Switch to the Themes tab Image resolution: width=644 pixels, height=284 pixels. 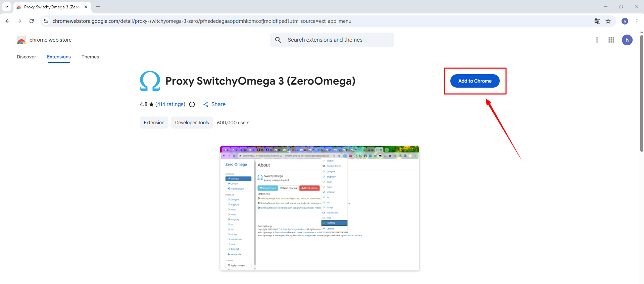[90, 57]
